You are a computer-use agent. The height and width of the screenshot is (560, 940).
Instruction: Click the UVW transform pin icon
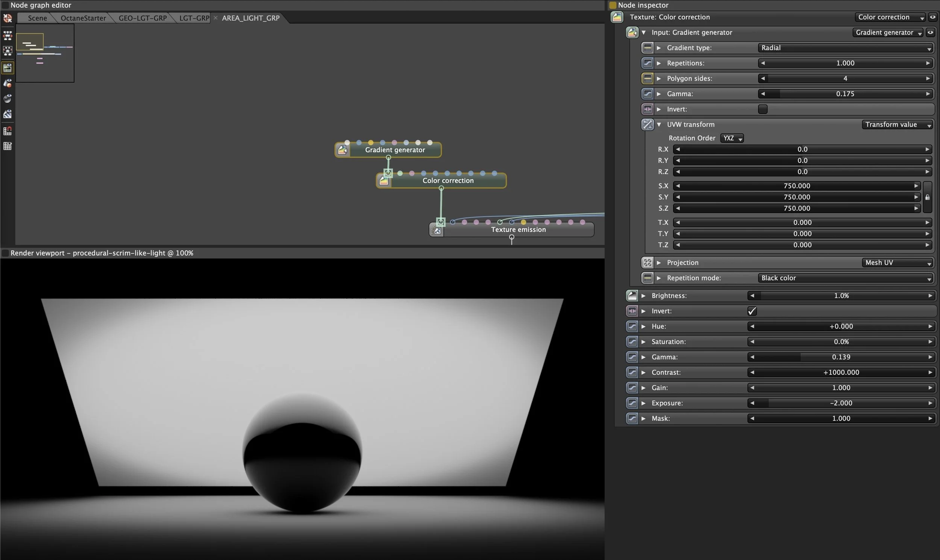pyautogui.click(x=647, y=124)
